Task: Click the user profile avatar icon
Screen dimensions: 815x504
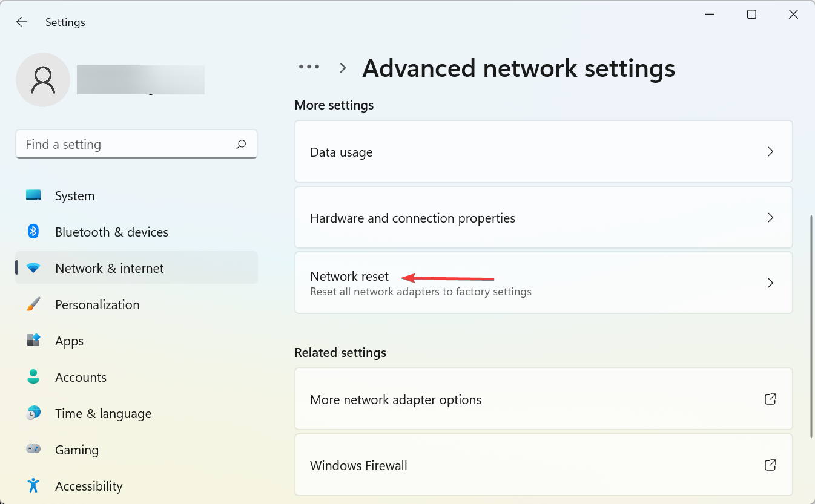Action: (x=43, y=80)
